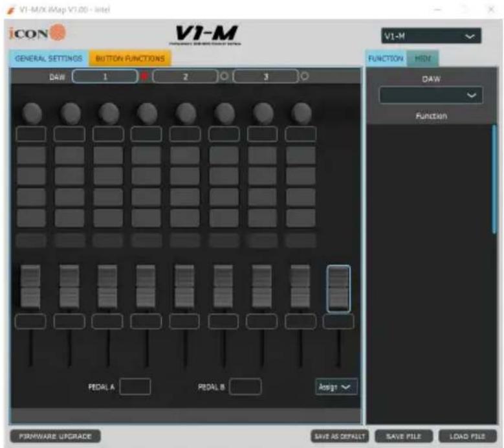Click the channel 3 fader cap
Image resolution: width=504 pixels, height=448 pixels.
point(107,286)
